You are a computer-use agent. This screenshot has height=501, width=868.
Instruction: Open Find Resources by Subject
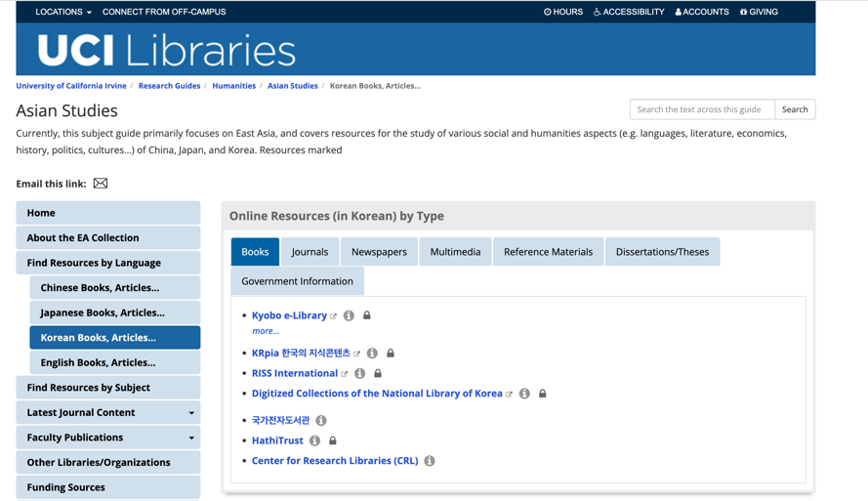[108, 388]
